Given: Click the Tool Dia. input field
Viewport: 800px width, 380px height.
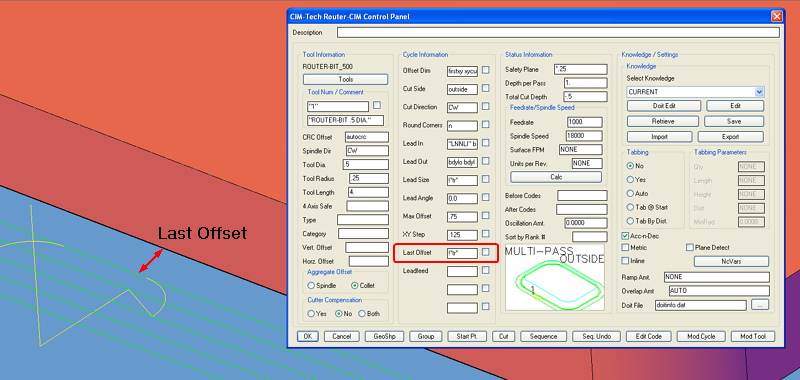Looking at the screenshot, I should [366, 165].
